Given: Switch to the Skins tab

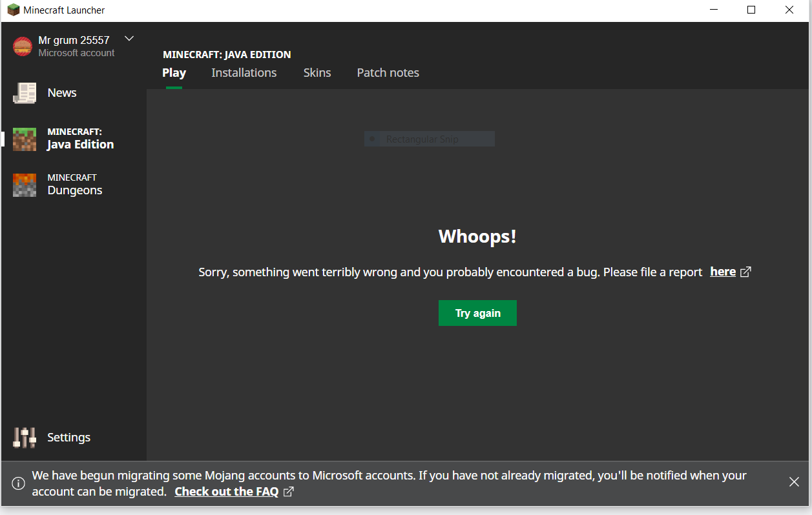Looking at the screenshot, I should [x=317, y=73].
